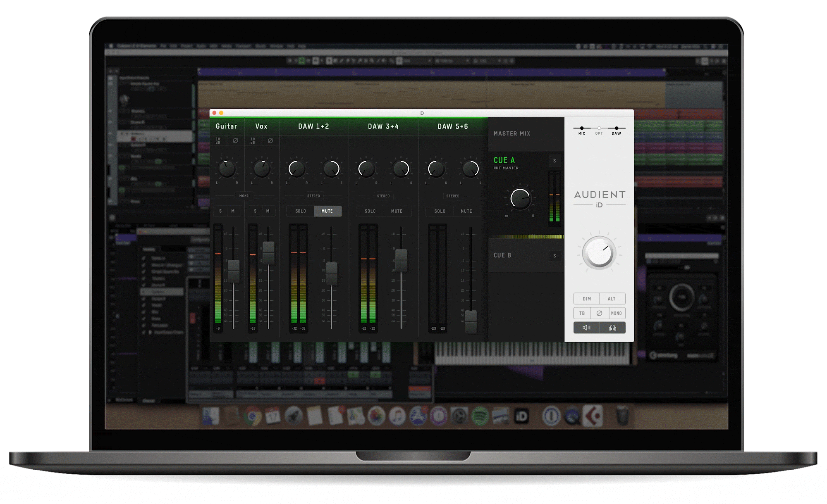
Task: Solo the DAW 3+4 channel
Action: coord(370,211)
